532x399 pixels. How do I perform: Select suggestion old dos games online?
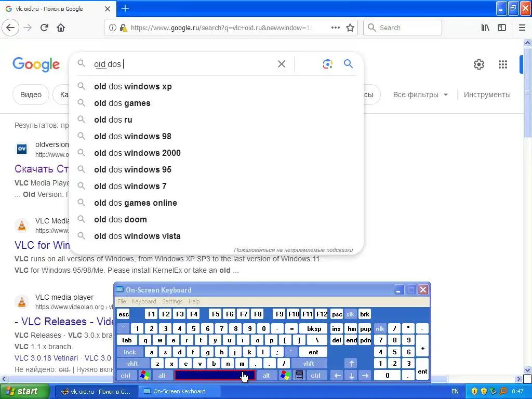click(x=217, y=203)
